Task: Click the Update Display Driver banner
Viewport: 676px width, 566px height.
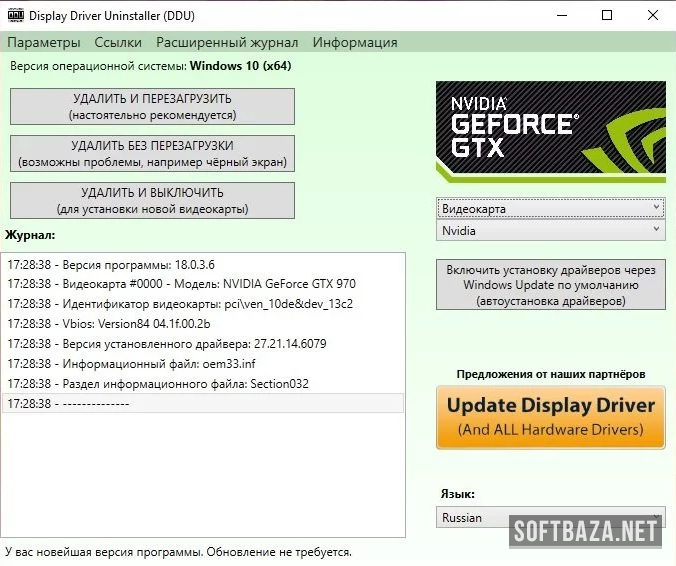Action: point(550,417)
